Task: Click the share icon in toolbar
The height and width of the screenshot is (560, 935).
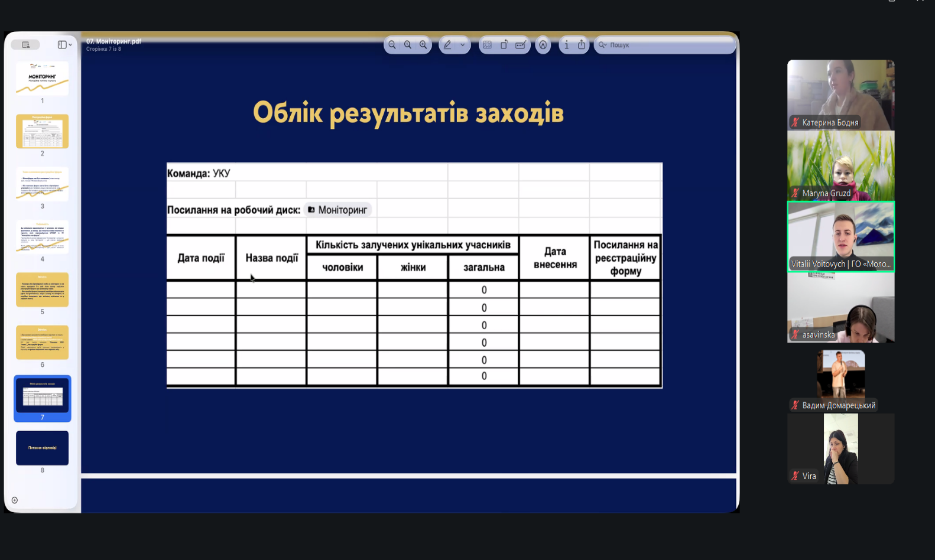Action: (x=582, y=45)
